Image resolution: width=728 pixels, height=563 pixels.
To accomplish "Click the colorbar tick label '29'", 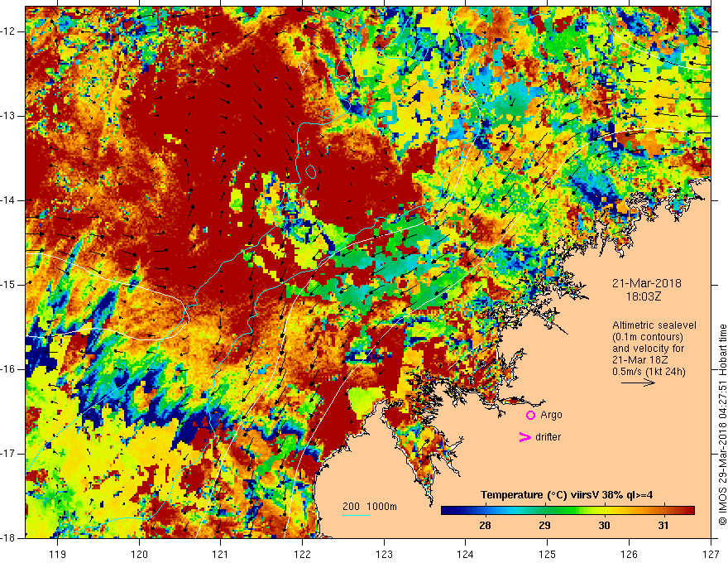I will pos(544,526).
